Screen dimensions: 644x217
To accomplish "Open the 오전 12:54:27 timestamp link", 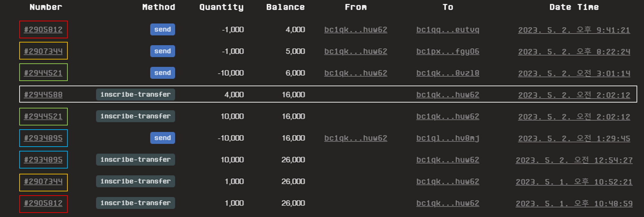I will click(x=574, y=160).
